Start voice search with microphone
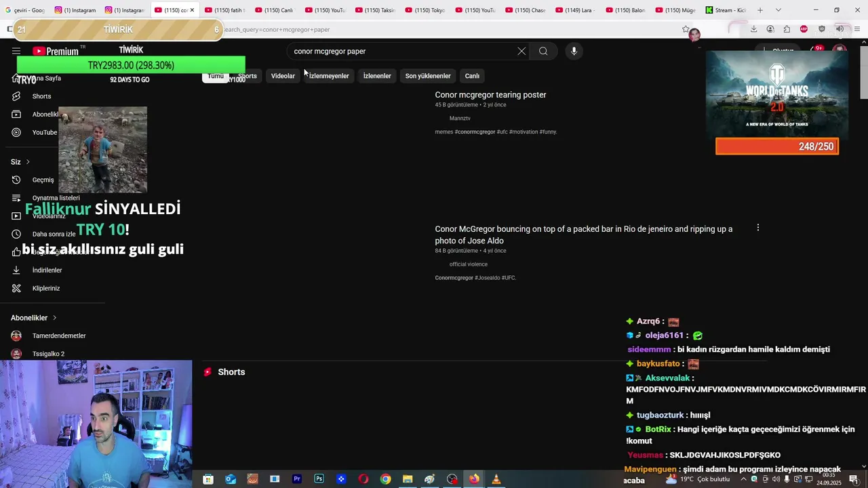Viewport: 868px width, 488px height. point(574,51)
